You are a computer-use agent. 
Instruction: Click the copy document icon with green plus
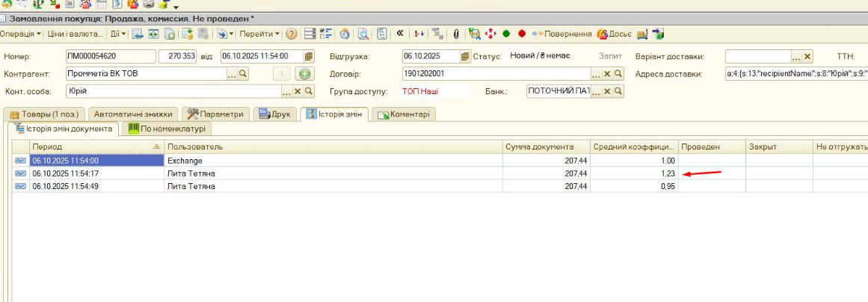170,34
